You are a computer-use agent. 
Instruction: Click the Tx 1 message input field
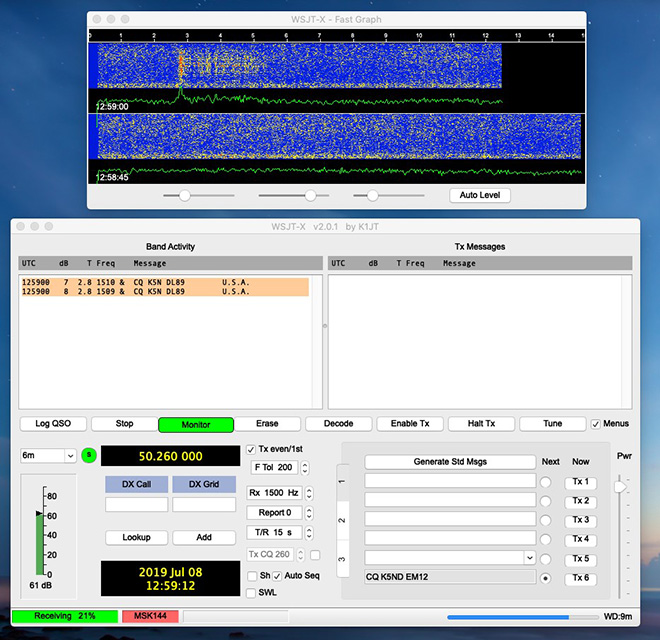pos(450,481)
